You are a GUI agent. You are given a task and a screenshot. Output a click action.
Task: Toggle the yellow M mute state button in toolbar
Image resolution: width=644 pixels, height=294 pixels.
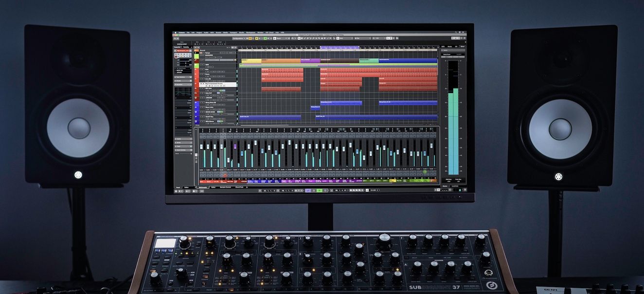(257, 38)
